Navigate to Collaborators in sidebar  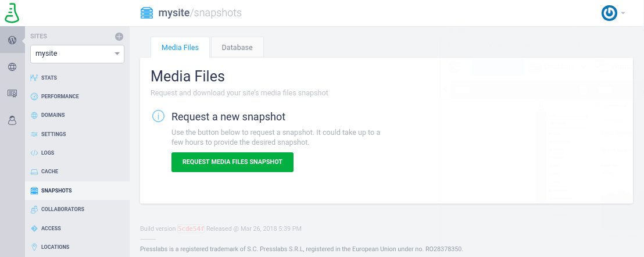point(63,209)
